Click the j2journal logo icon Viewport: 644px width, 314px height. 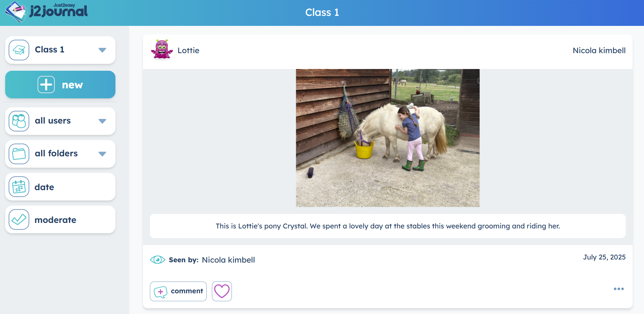[16, 12]
